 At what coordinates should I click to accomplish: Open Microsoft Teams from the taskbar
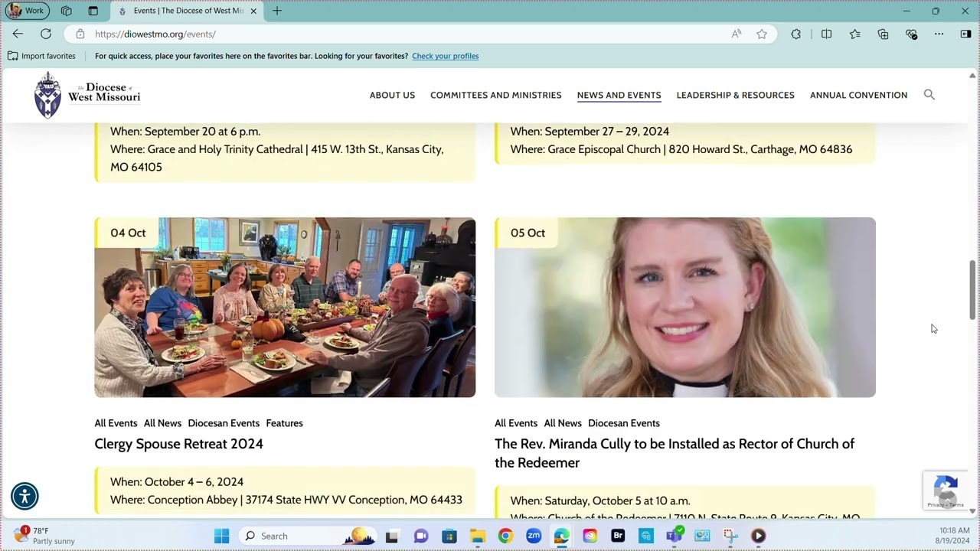click(x=675, y=536)
